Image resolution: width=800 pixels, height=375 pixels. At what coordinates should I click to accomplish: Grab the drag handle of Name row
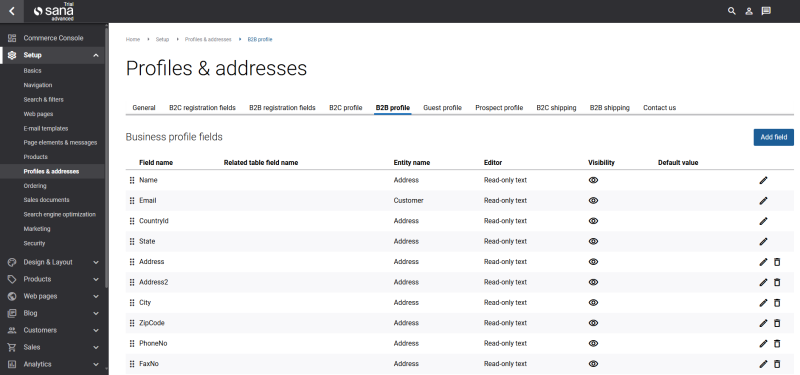[132, 180]
